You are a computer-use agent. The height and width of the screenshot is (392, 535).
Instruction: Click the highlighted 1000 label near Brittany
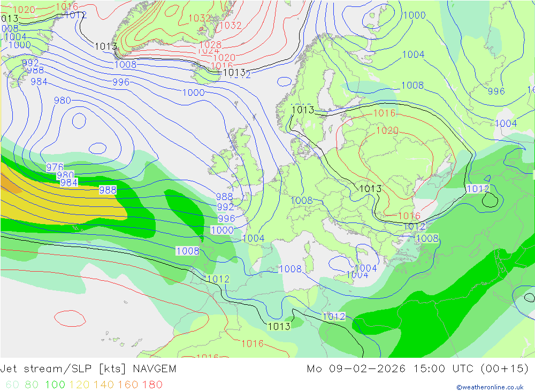[x=222, y=230]
